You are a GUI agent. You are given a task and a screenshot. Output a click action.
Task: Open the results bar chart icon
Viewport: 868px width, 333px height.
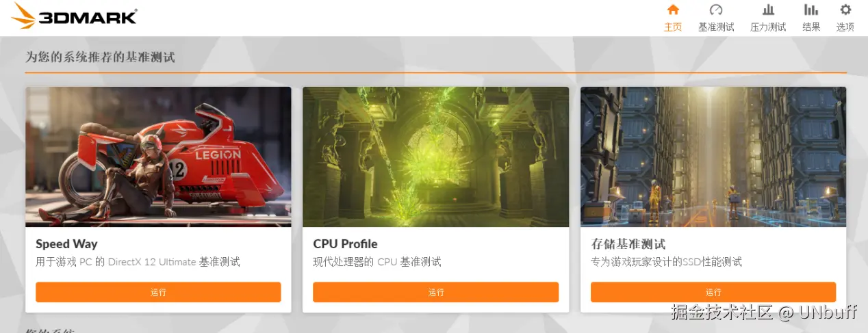click(811, 10)
